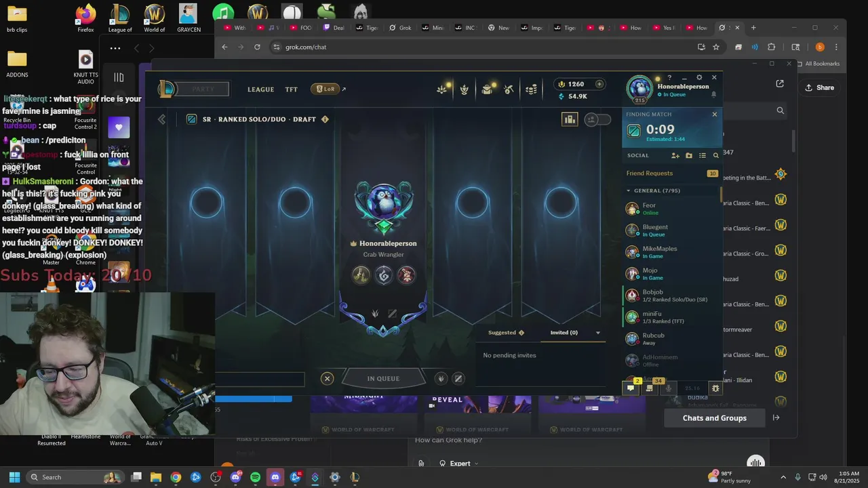This screenshot has height=488, width=868.
Task: Select friend miniFu in the list
Action: tap(671, 317)
